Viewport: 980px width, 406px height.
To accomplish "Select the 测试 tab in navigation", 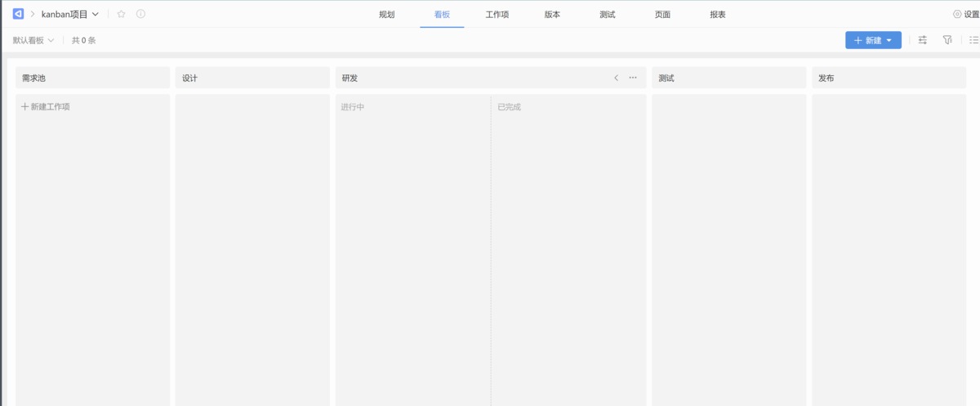I will [607, 14].
